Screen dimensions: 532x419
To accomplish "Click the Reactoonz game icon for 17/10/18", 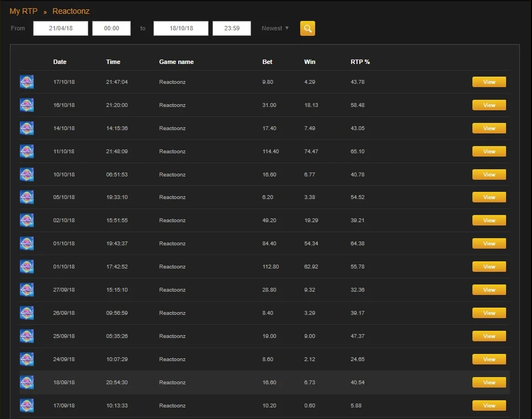I will click(x=27, y=82).
